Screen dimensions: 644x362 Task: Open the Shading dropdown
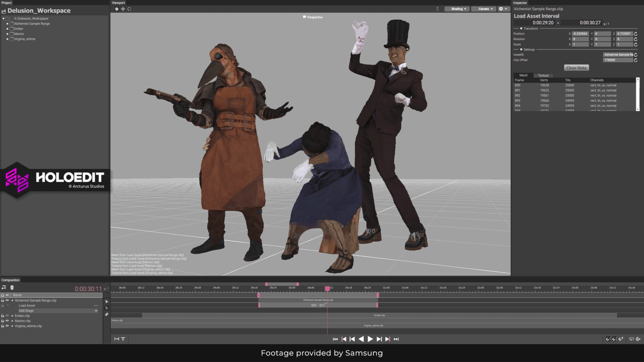pos(457,9)
